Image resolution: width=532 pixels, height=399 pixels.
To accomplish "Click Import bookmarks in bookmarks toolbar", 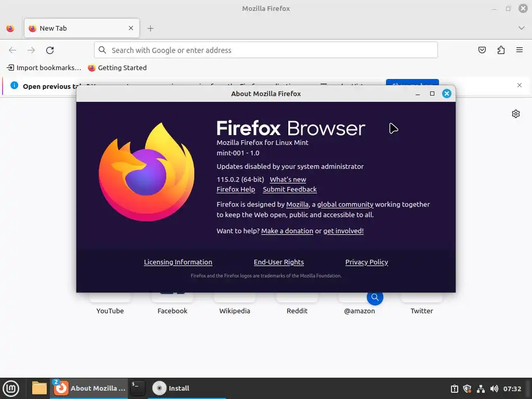I will tap(44, 68).
